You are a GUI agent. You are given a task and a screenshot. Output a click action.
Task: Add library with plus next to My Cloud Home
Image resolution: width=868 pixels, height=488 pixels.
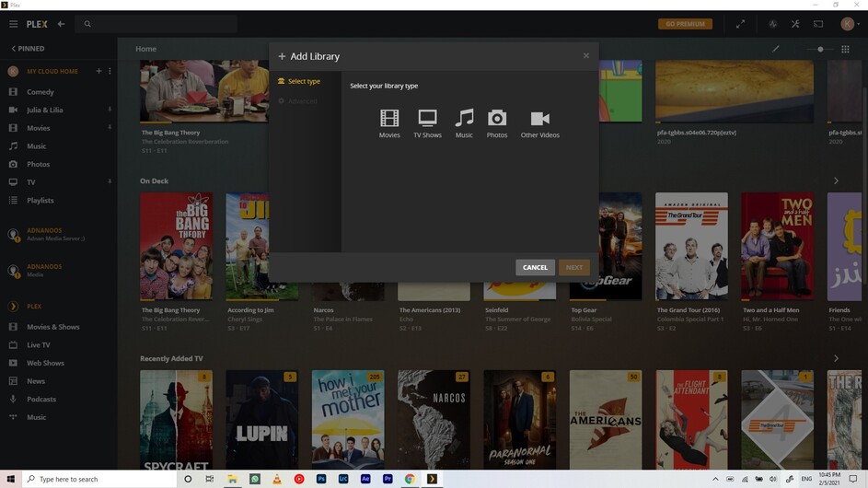pos(98,71)
